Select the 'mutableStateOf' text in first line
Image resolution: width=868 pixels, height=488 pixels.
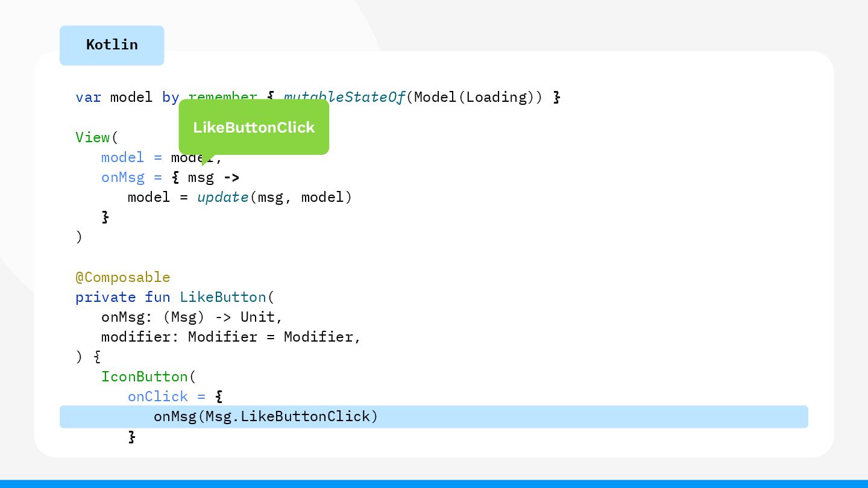coord(344,97)
